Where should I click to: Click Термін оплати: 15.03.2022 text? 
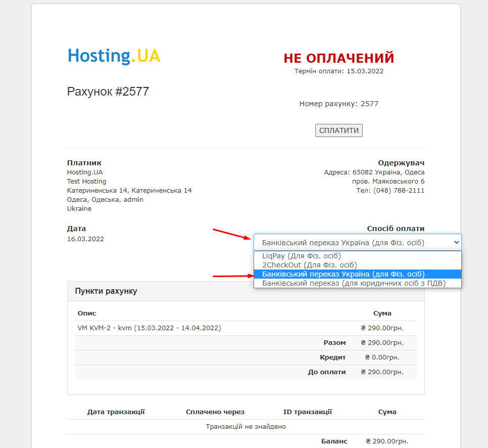(338, 71)
